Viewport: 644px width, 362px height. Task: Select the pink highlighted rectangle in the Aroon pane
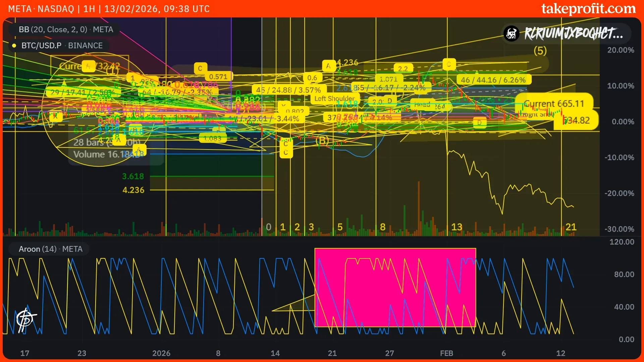[395, 287]
